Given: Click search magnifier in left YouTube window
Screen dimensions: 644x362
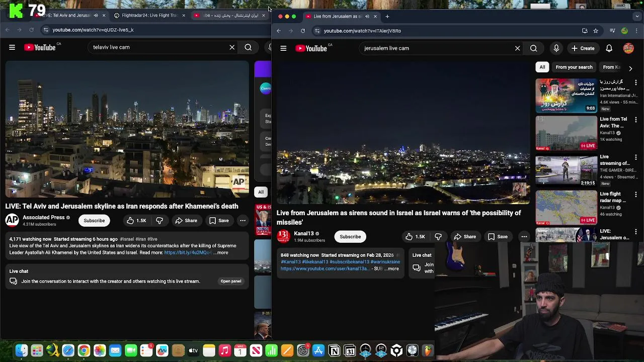Looking at the screenshot, I should (248, 47).
